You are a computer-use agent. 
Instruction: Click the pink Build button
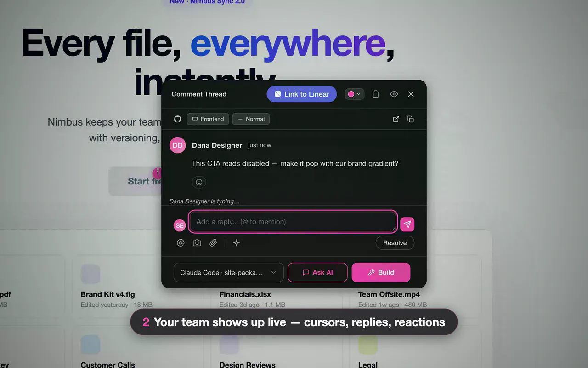pos(381,272)
